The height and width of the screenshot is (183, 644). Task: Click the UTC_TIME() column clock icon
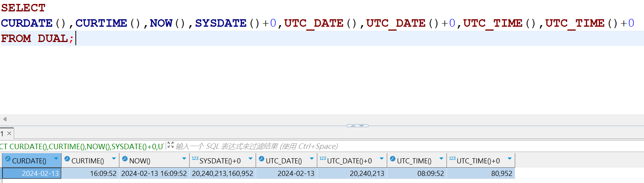393,159
